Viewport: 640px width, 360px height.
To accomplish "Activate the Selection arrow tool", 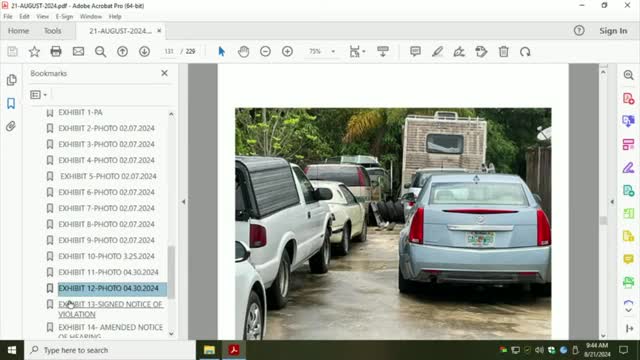I will 222,51.
